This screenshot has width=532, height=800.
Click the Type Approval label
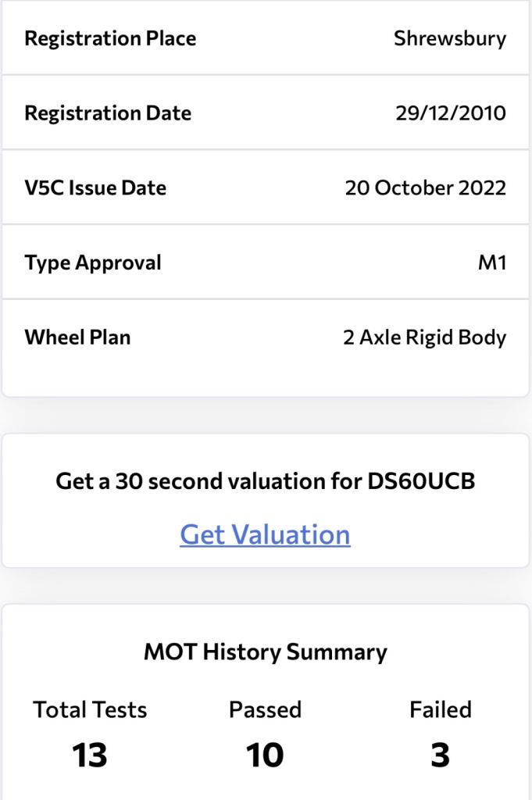tap(93, 262)
